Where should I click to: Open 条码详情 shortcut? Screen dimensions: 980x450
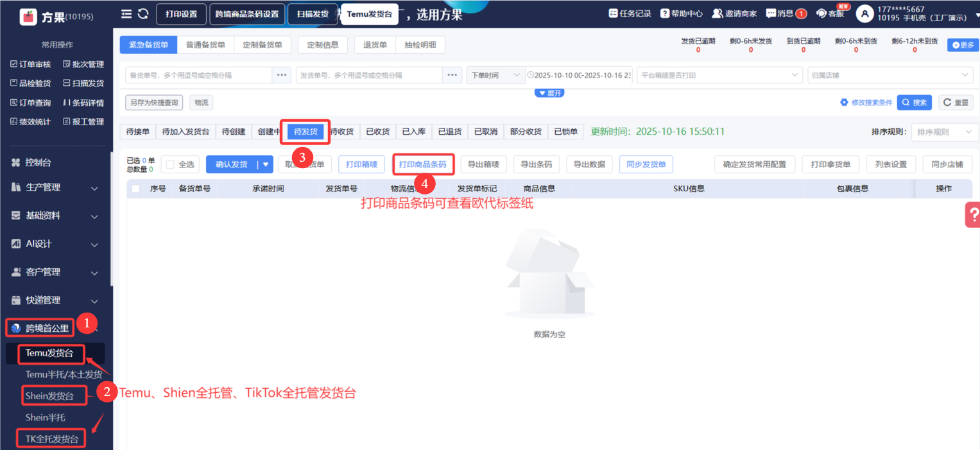(x=83, y=103)
